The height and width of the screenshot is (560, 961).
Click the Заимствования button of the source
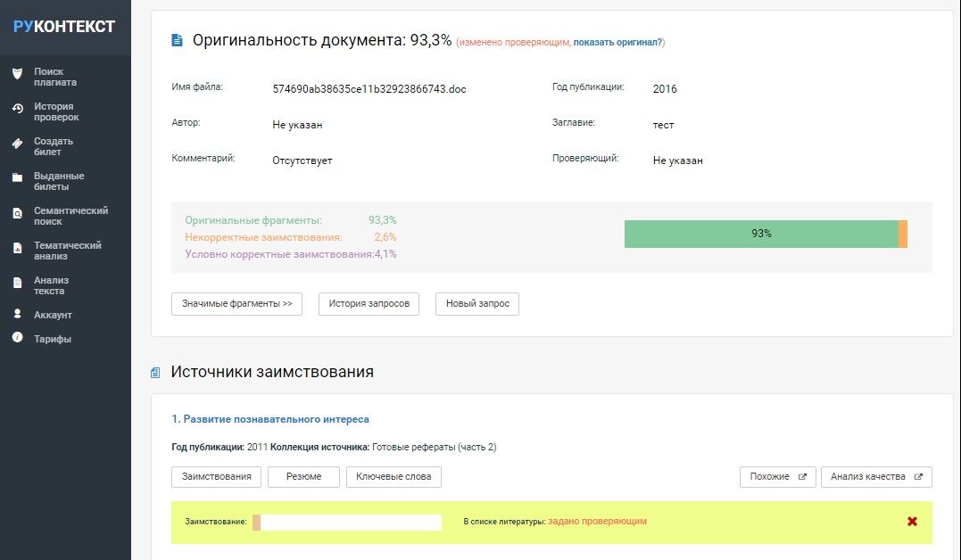tap(217, 477)
